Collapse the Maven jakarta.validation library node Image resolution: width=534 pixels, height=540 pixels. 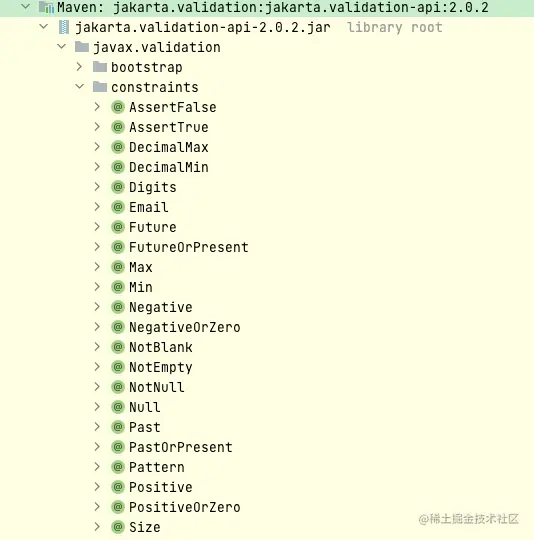(x=26, y=6)
